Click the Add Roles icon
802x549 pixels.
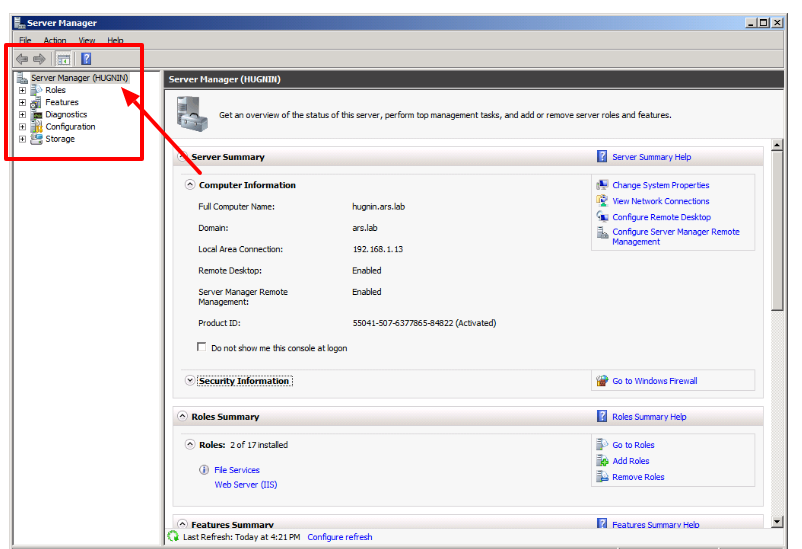[x=602, y=460]
